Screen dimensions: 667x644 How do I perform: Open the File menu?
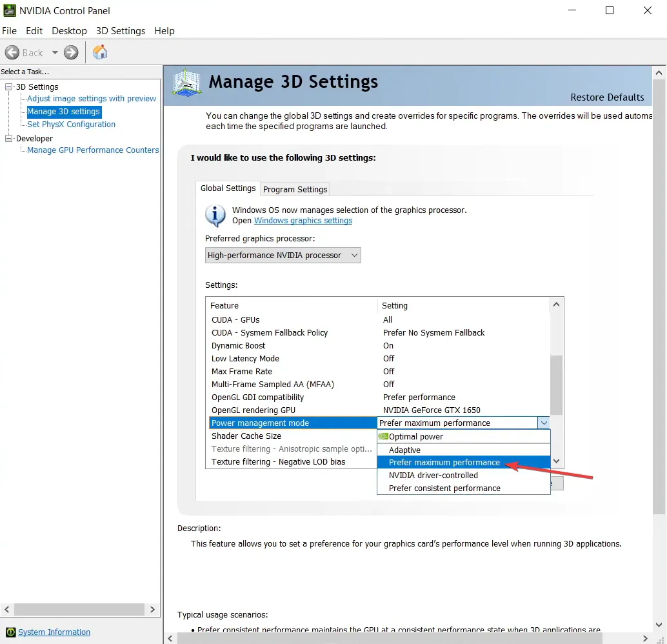pyautogui.click(x=10, y=30)
